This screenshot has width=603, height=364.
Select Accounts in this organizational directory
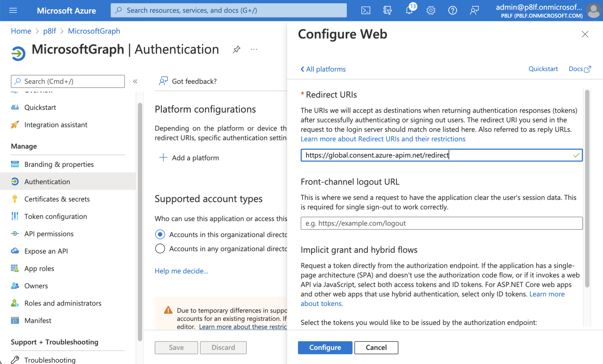(x=160, y=234)
